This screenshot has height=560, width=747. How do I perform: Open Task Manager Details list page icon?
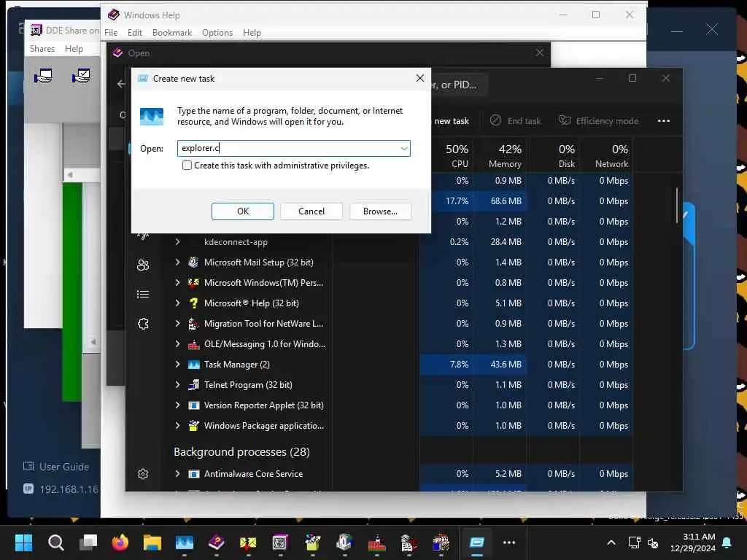143,295
